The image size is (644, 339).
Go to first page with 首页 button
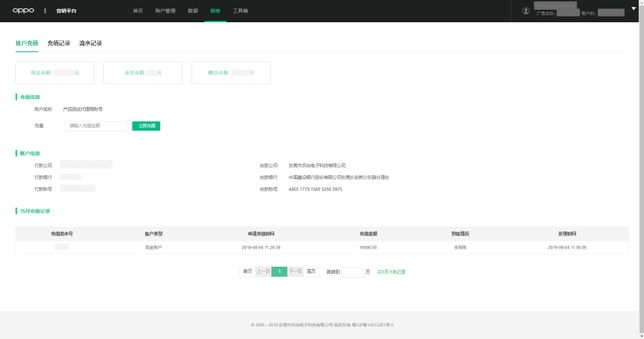pos(247,272)
